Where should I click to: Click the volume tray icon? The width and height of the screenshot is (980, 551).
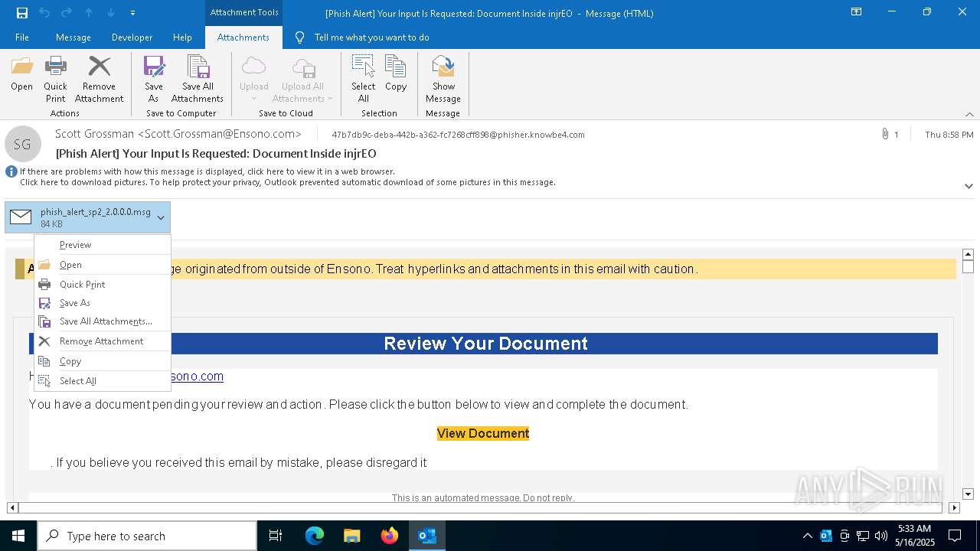pos(880,536)
